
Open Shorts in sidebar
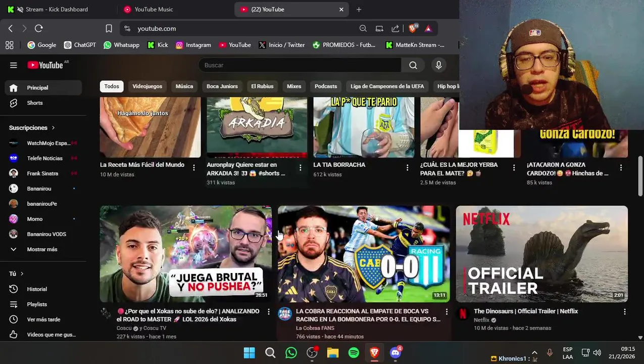point(43,103)
